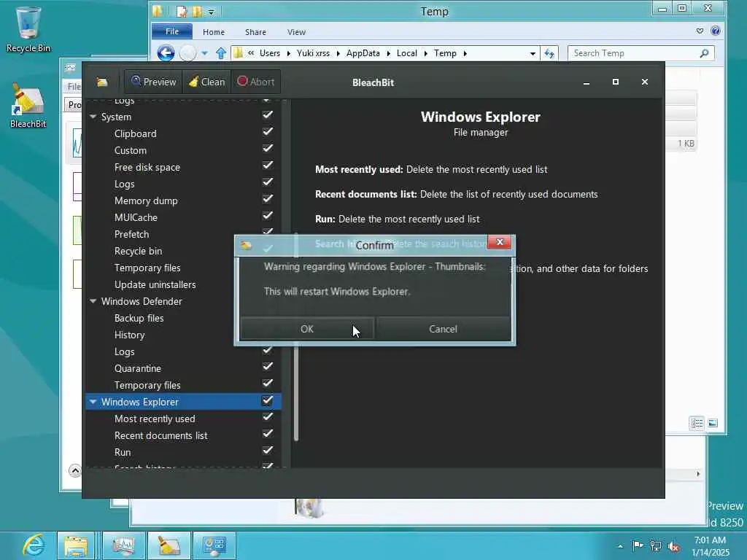Open the address bar history dropdown
This screenshot has width=747, height=560.
pos(533,53)
